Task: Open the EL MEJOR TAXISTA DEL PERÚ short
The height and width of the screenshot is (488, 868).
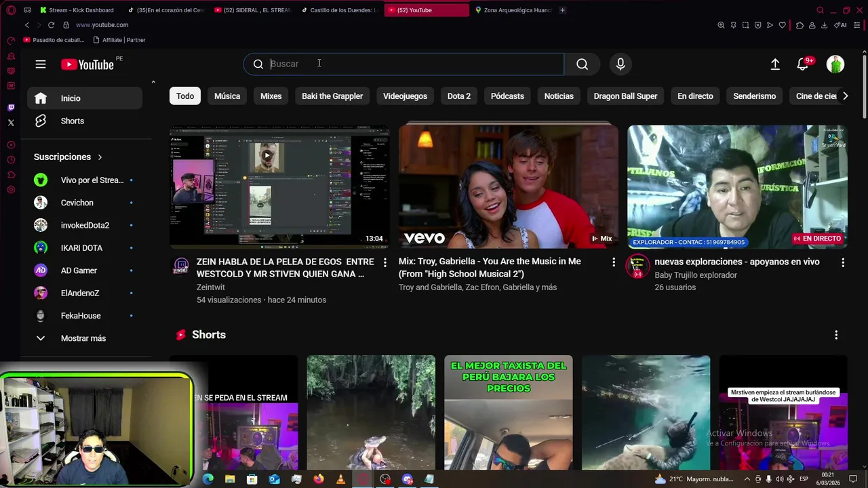Action: (509, 413)
